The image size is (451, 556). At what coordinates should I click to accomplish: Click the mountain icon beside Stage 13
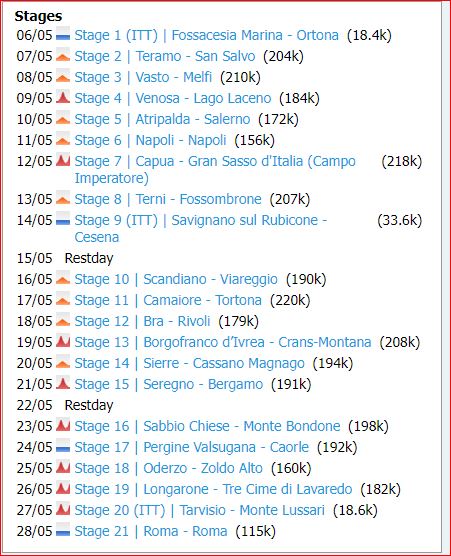click(x=63, y=340)
